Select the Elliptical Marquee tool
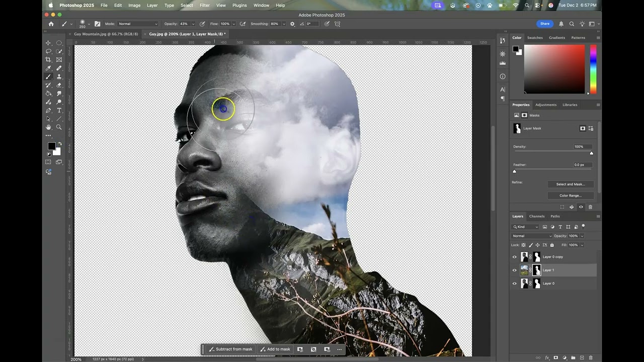 pyautogui.click(x=59, y=43)
